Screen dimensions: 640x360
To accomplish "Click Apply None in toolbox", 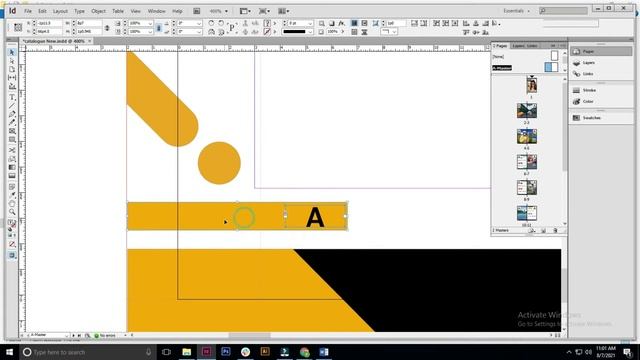I will tap(12, 244).
